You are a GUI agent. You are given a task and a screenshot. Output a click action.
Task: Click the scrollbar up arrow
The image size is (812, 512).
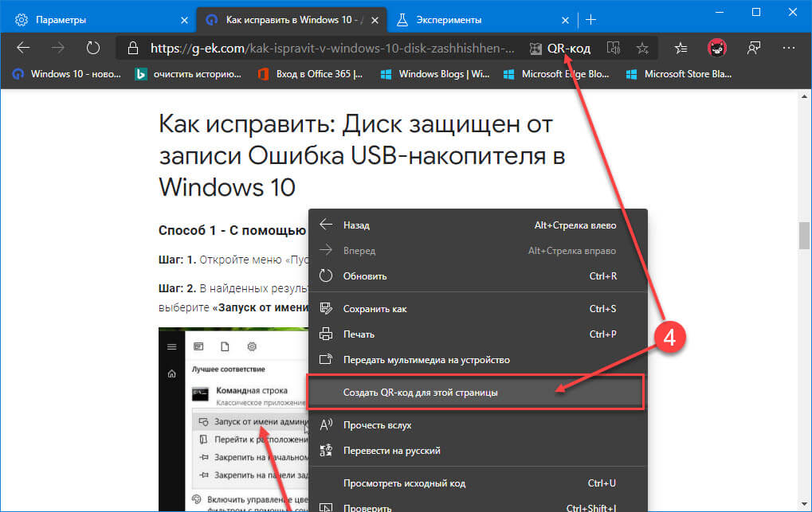coord(804,96)
